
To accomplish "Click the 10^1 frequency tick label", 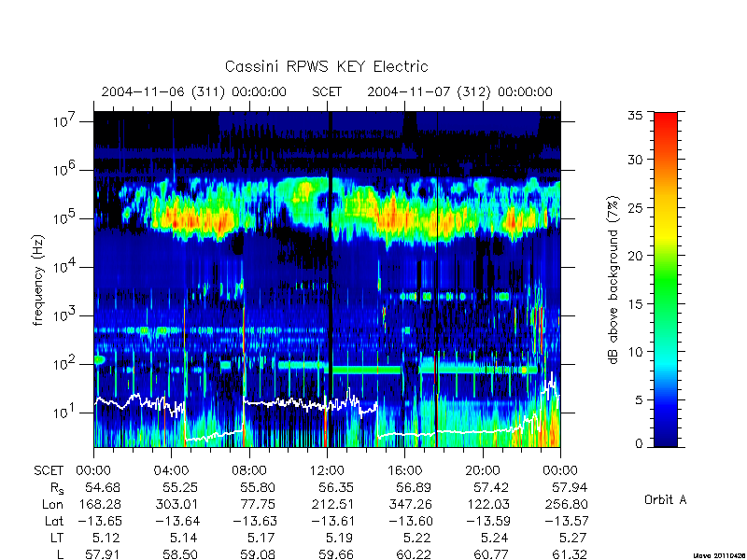I will point(65,412).
